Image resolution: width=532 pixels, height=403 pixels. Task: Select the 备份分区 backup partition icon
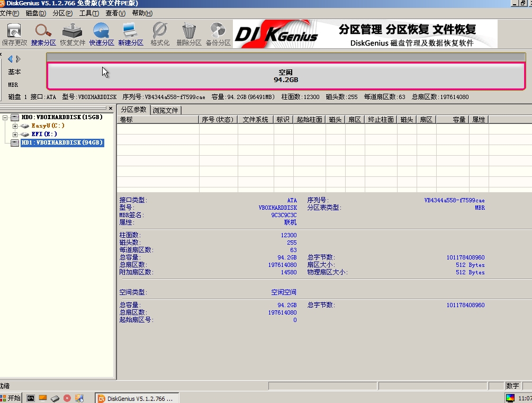218,33
